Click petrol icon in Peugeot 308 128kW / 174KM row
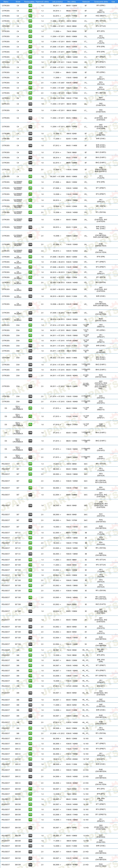Viewport: 118px width, 868px height. pyautogui.click(x=30, y=676)
